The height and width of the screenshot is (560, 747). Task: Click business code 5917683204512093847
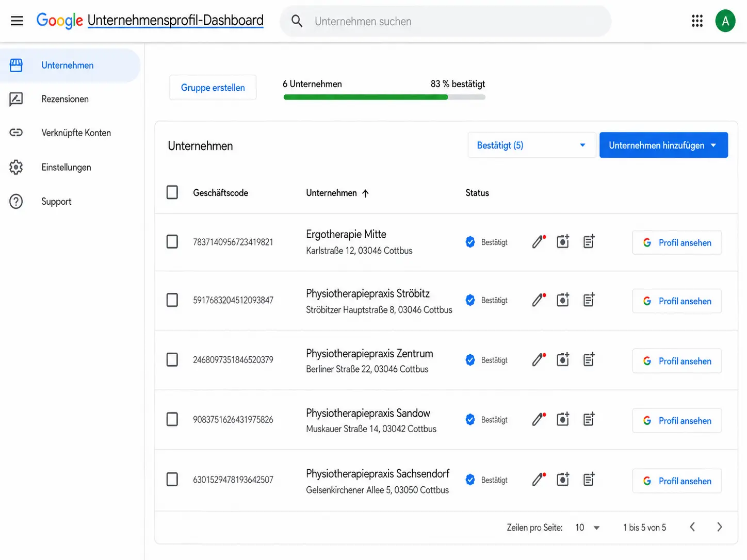tap(233, 300)
